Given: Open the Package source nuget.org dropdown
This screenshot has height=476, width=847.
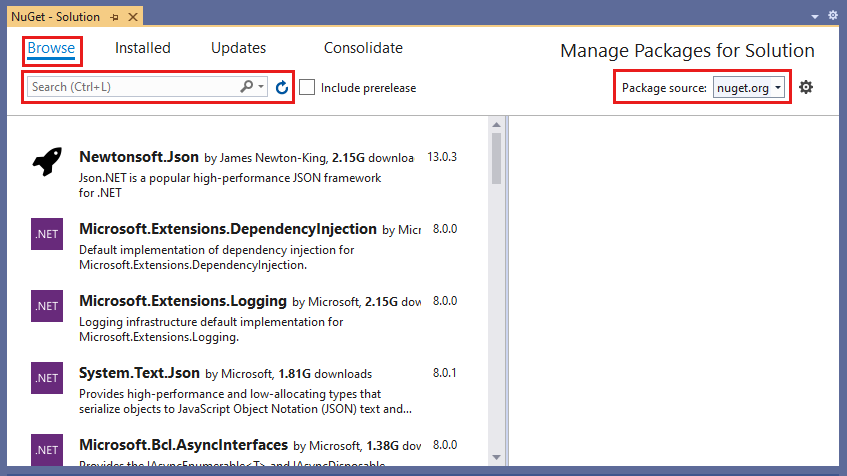Looking at the screenshot, I should (x=749, y=88).
